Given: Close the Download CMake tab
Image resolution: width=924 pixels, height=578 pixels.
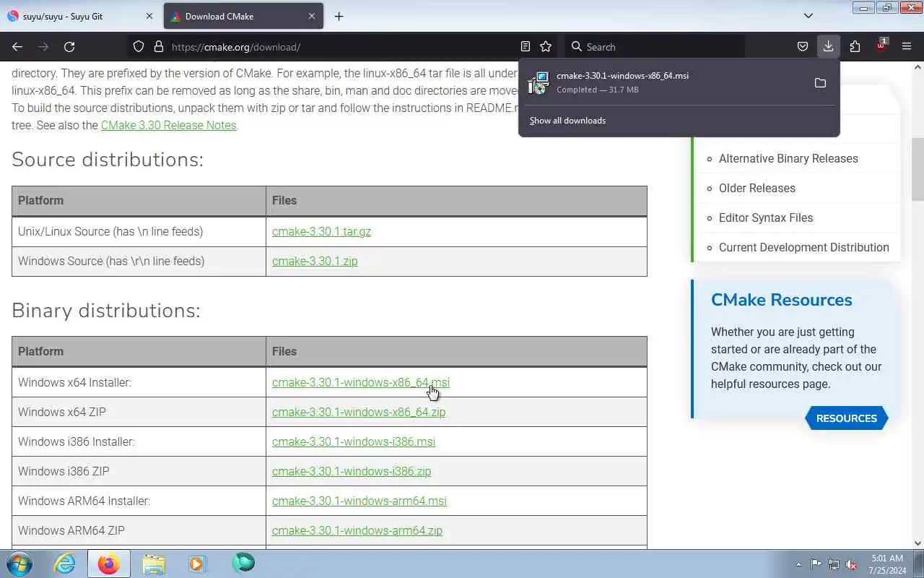Looking at the screenshot, I should point(312,16).
